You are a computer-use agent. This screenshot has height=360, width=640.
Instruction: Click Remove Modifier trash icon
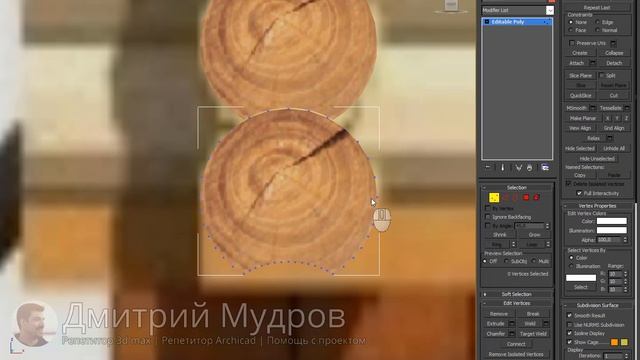point(529,167)
